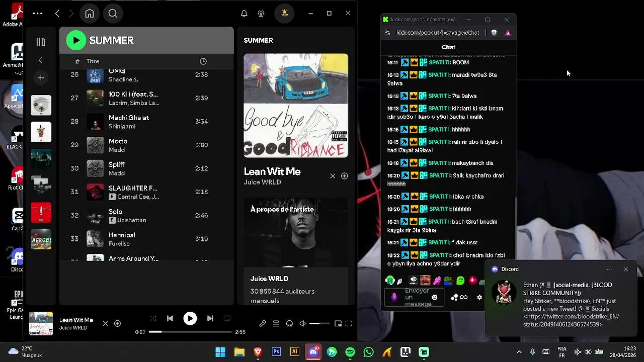
Task: Select track 29 'Motto'
Action: [x=146, y=145]
